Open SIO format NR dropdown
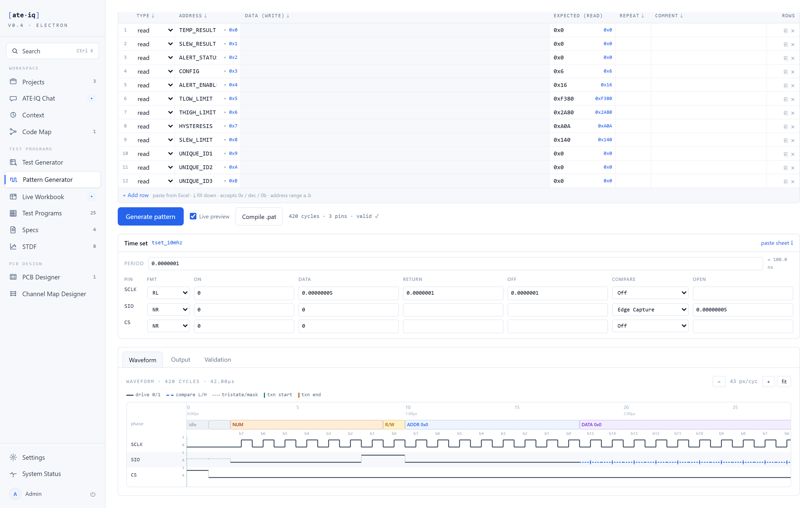This screenshot has width=812, height=508. (x=168, y=309)
